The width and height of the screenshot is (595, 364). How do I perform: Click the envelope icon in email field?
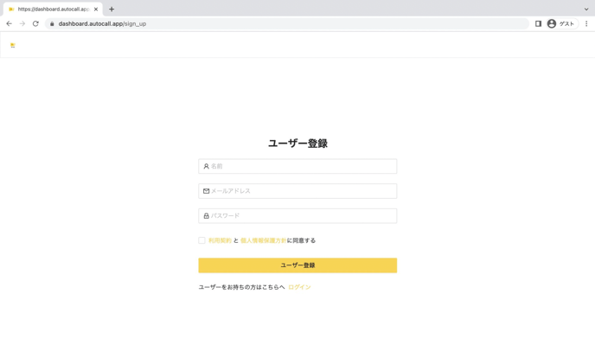[206, 191]
